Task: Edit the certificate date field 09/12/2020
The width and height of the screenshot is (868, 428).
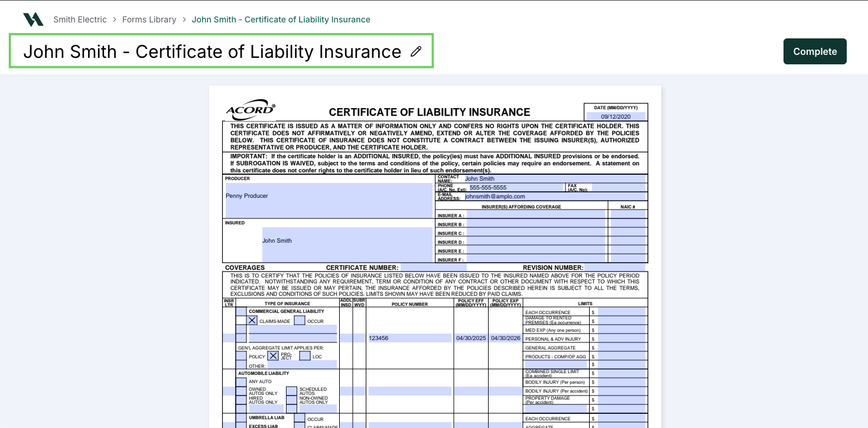Action: click(x=616, y=116)
